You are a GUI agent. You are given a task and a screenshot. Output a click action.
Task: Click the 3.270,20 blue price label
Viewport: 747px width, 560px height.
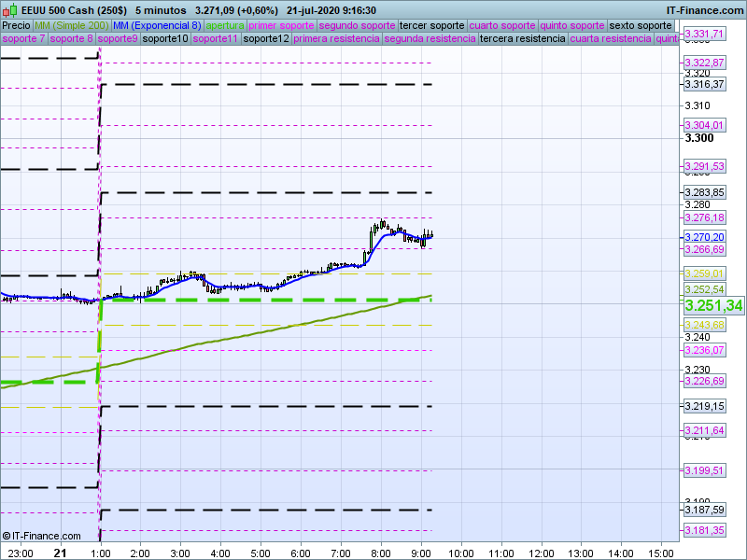pyautogui.click(x=704, y=237)
